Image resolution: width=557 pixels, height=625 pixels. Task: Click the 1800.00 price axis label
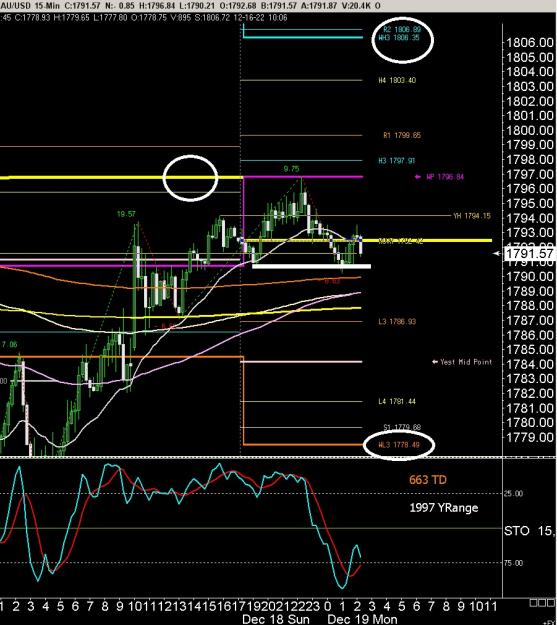tap(529, 130)
